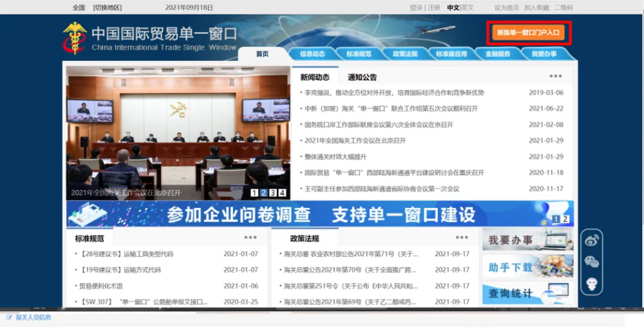Open the 政策法规 more dots

click(x=462, y=237)
